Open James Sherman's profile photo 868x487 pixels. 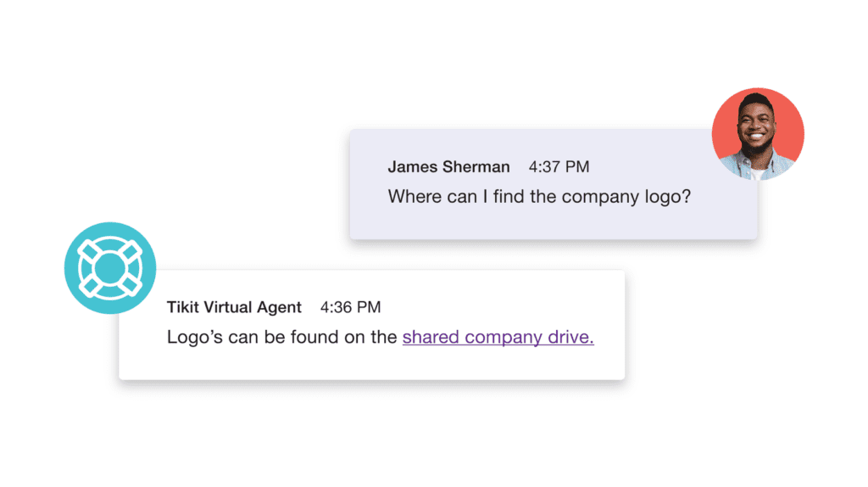(758, 134)
